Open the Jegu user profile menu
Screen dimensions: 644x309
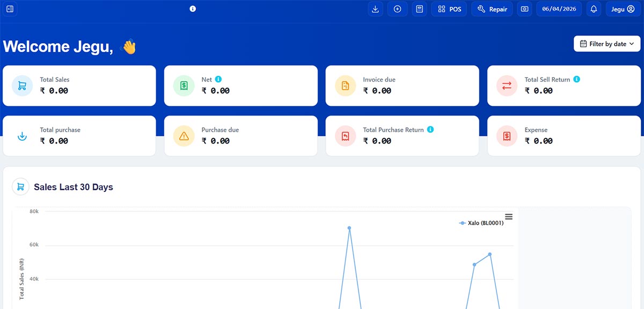click(623, 9)
